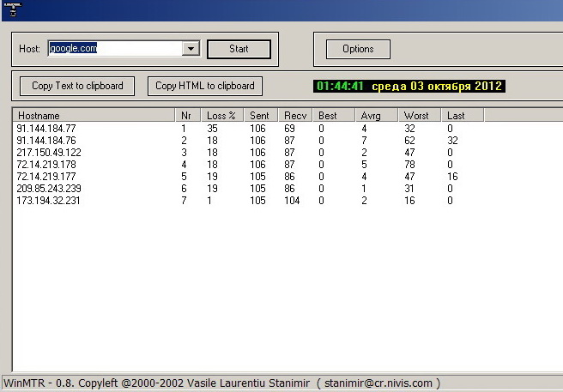563x392 pixels.
Task: Open the Host dropdown list
Action: [x=191, y=49]
